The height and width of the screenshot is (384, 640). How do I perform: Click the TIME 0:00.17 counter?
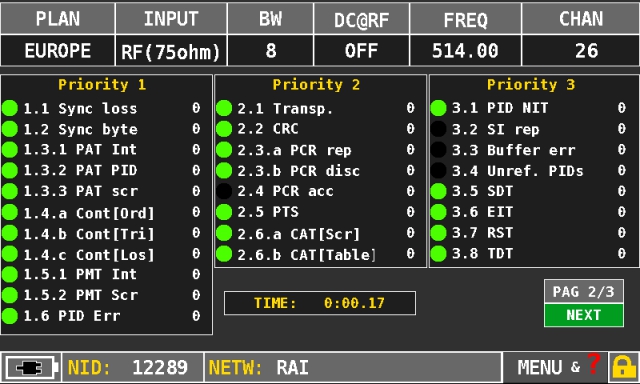pos(320,303)
